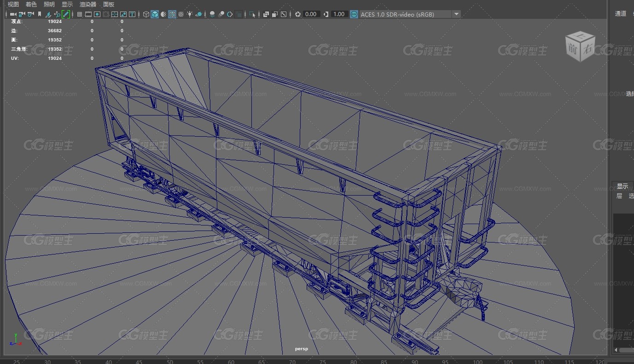
Task: Click the gamma icon
Action: point(326,14)
